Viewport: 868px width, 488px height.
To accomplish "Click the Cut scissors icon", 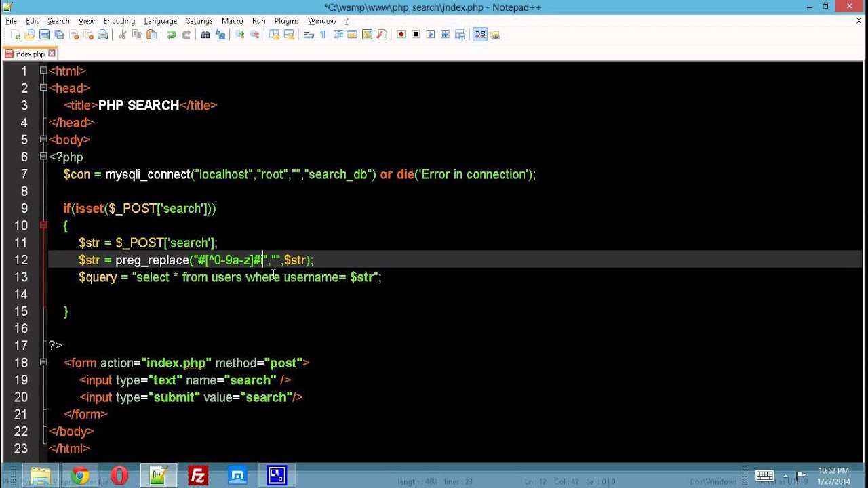I will coord(123,35).
